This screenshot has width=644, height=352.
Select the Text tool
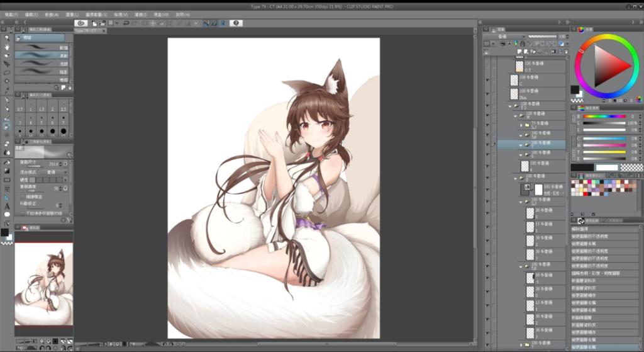point(6,206)
